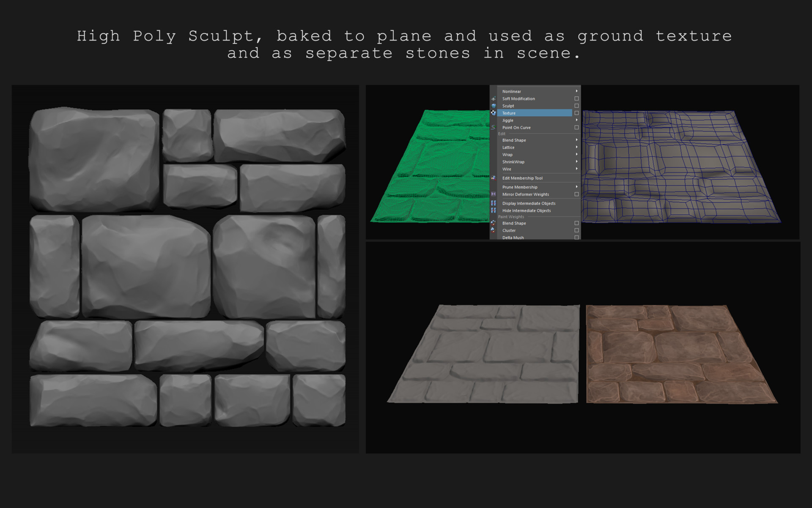The image size is (812, 508).
Task: Click the Display Intermediate Objects icon
Action: (x=494, y=203)
